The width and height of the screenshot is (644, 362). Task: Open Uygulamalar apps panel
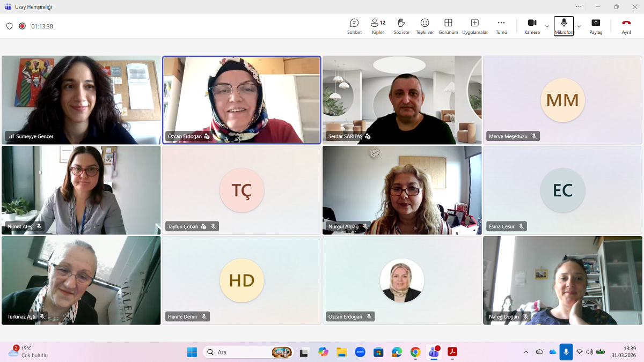pyautogui.click(x=474, y=26)
